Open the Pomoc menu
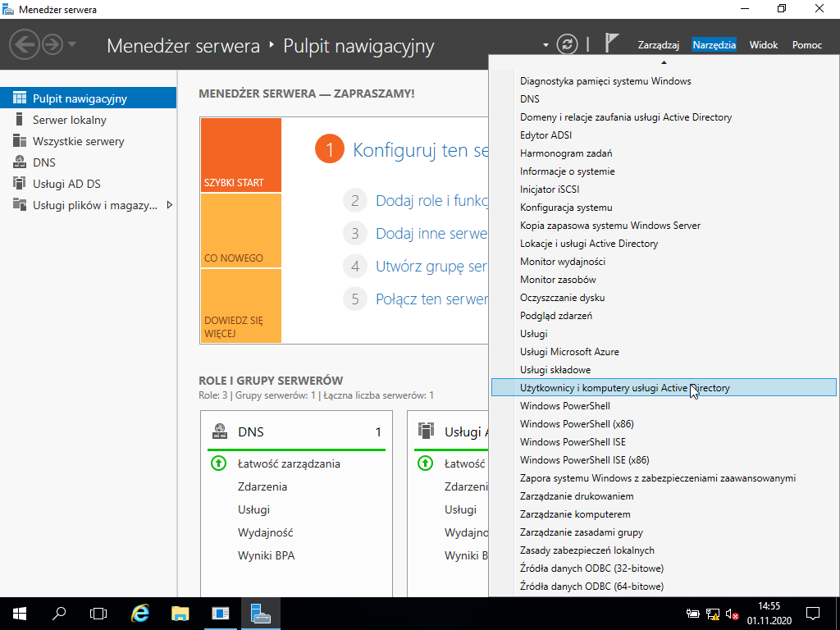Image resolution: width=840 pixels, height=630 pixels. point(807,45)
